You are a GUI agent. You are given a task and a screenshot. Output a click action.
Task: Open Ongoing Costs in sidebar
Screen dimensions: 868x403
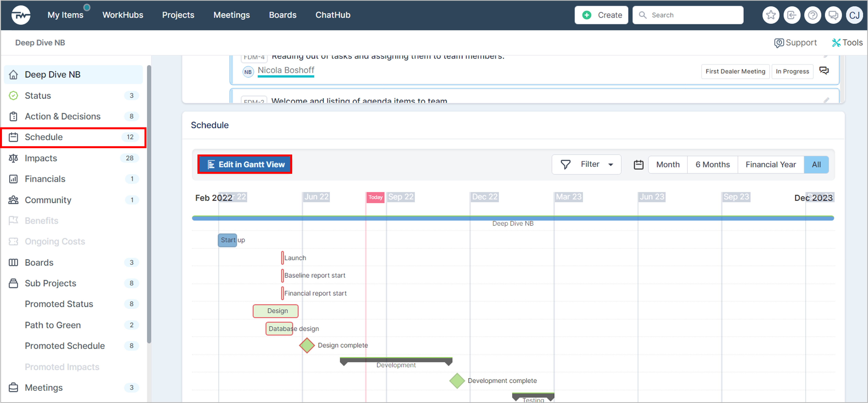[x=55, y=242]
